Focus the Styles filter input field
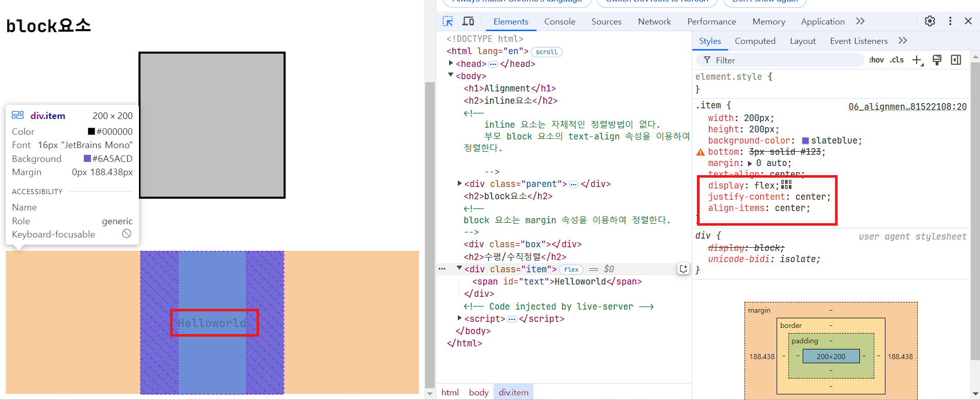Screen dimensions: 980x400 click(x=780, y=60)
